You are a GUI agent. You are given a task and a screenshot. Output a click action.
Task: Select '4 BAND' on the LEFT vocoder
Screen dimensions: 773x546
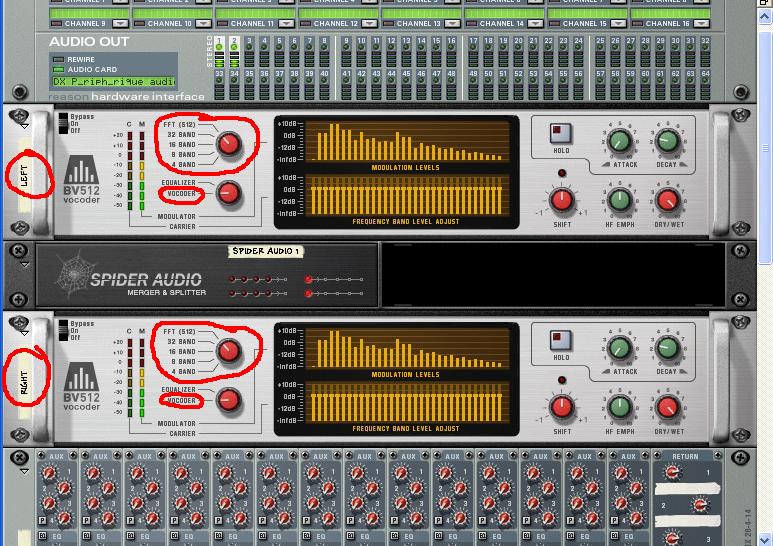(x=183, y=165)
